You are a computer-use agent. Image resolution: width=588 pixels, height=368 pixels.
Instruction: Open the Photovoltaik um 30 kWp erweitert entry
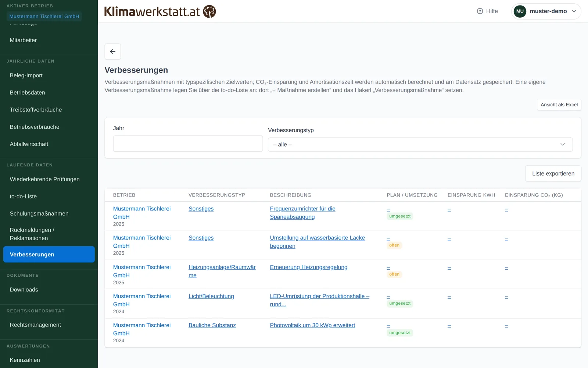312,325
